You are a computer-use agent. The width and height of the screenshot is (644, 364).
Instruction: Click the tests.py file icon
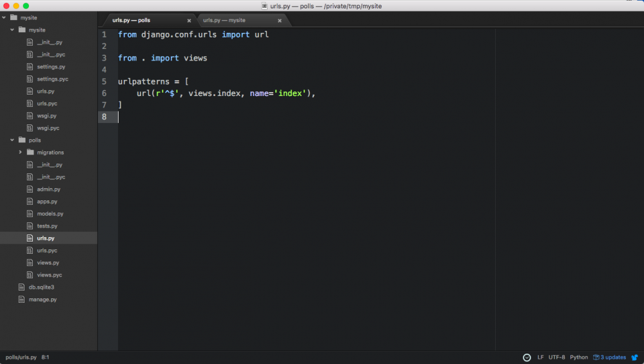pyautogui.click(x=30, y=226)
